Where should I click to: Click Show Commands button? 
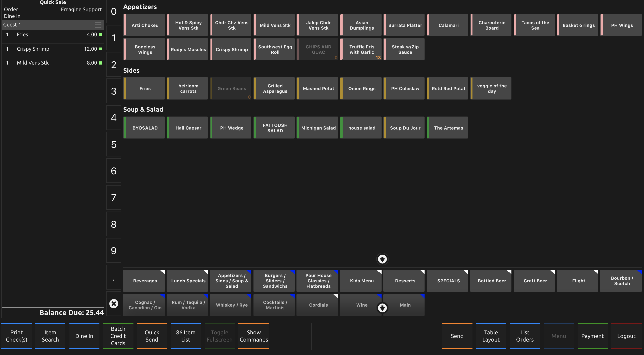point(253,336)
